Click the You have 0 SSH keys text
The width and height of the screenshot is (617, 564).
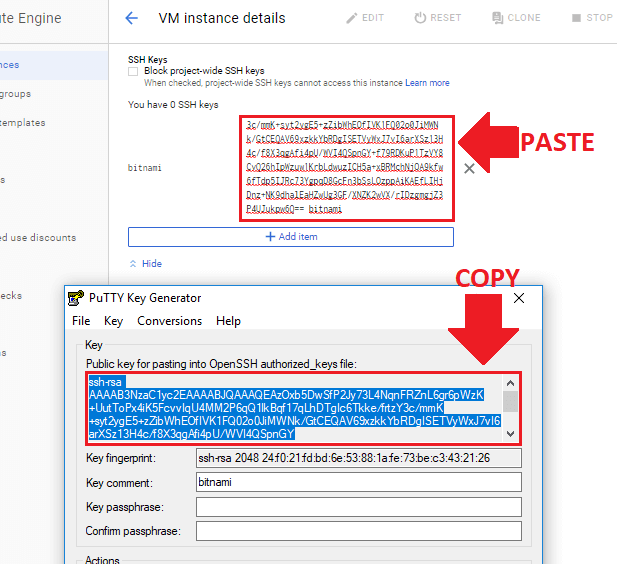coord(173,105)
